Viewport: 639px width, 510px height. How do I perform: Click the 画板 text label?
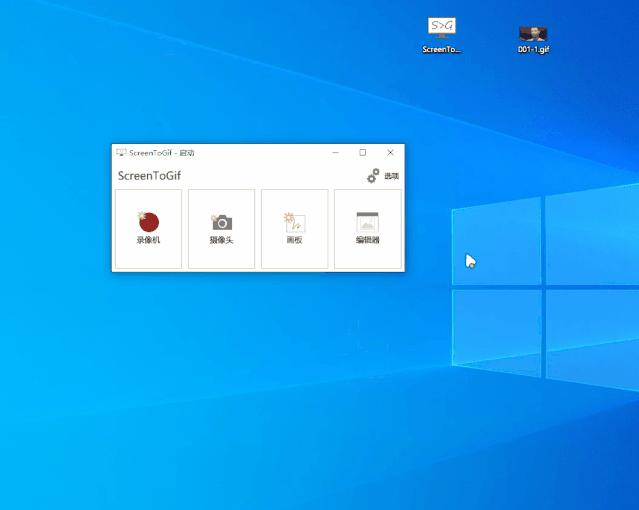[x=294, y=241]
